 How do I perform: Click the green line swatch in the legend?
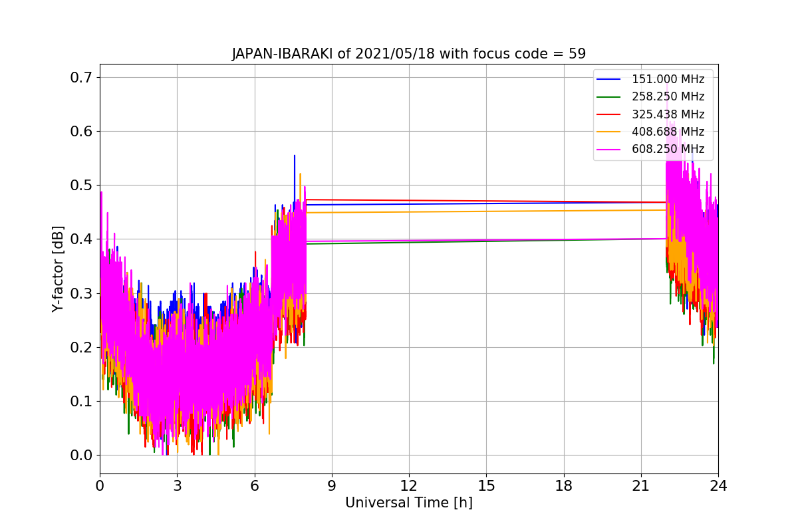click(610, 97)
